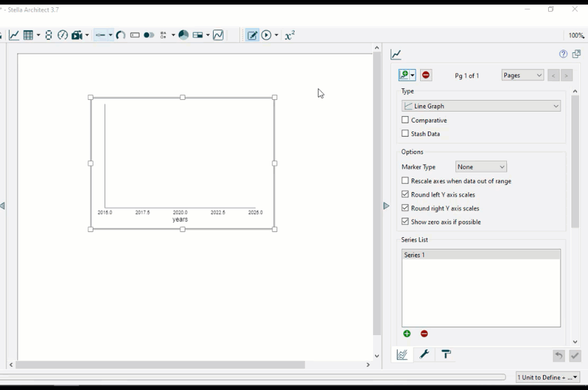Expand the two-tone rectangle tool arrow
Image resolution: width=588 pixels, height=390 pixels.
(x=208, y=35)
